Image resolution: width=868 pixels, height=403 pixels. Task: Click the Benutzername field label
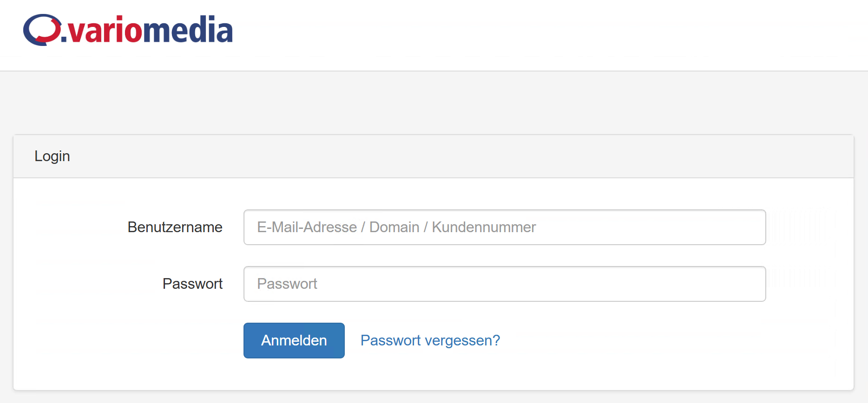[x=175, y=227]
